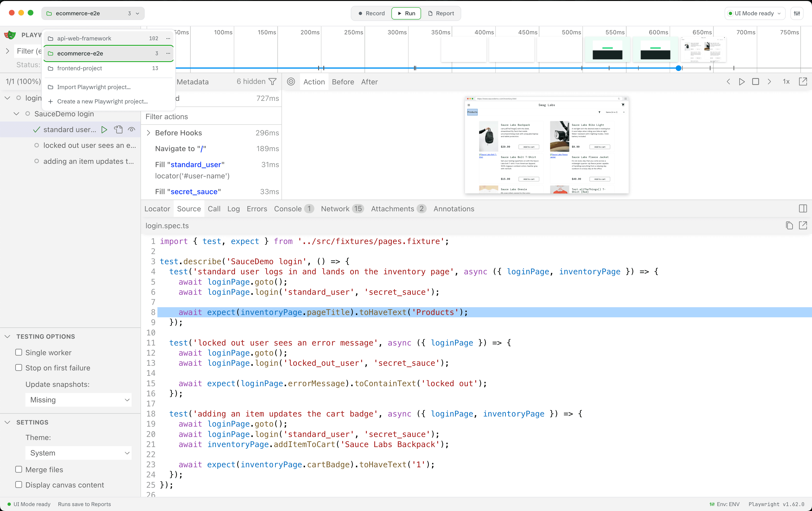Go to previous action with left arrow

pos(728,82)
